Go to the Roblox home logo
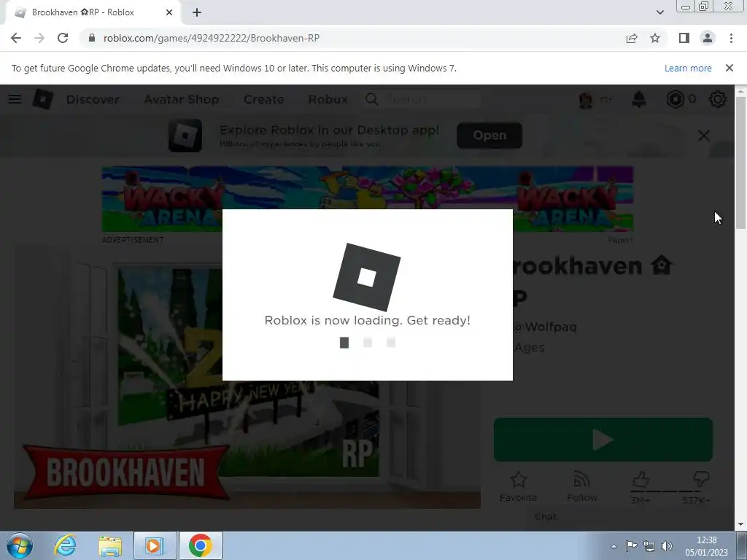 point(42,99)
